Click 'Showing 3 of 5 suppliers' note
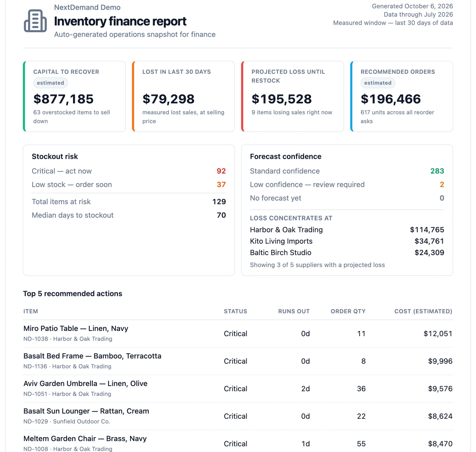 pos(317,265)
